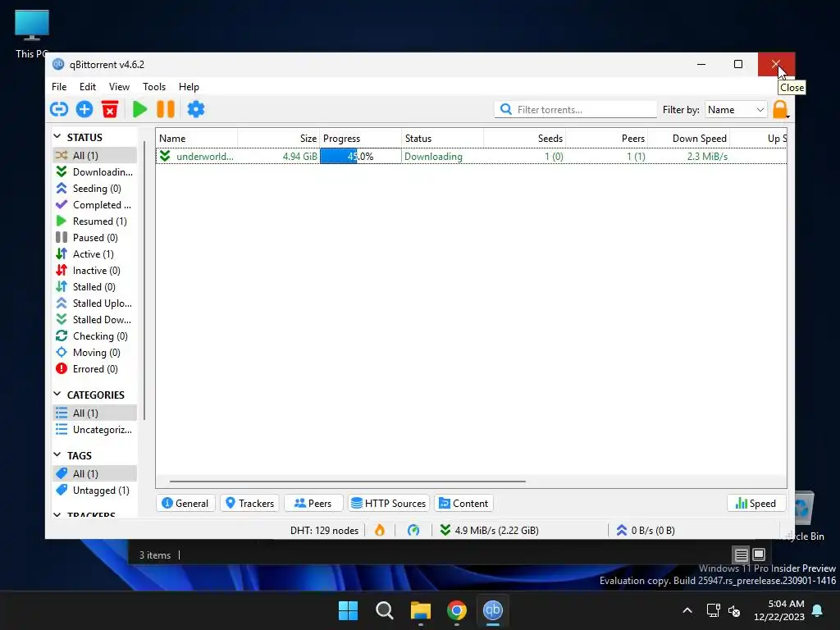This screenshot has height=630, width=840.
Task: Select All (1) under TAGS
Action: (95, 473)
